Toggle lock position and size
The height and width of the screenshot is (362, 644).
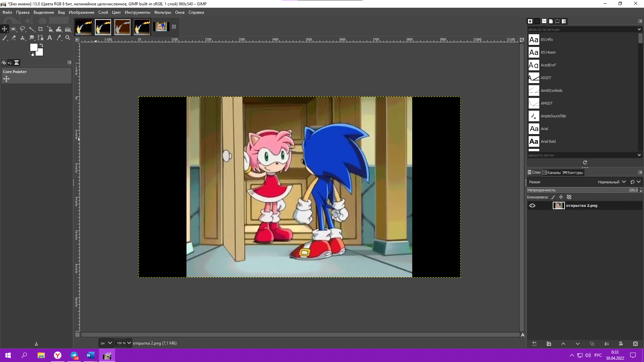pyautogui.click(x=561, y=197)
